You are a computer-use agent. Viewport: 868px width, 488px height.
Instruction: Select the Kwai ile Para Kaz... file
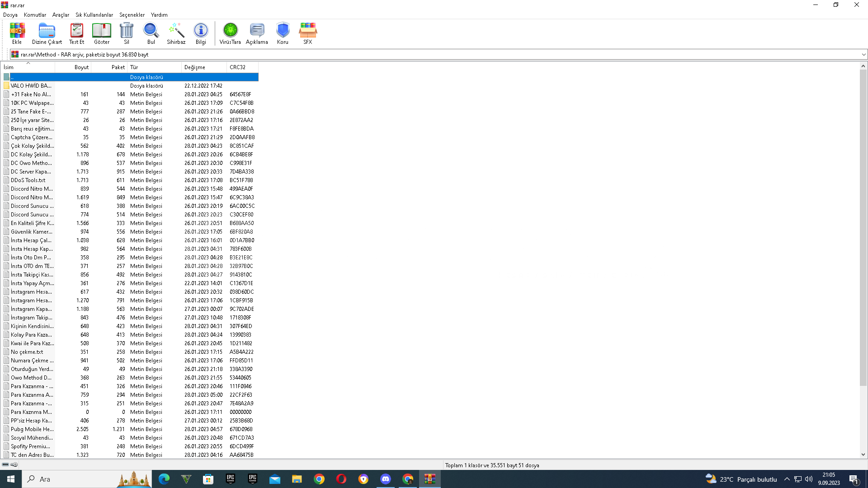tap(130, 343)
